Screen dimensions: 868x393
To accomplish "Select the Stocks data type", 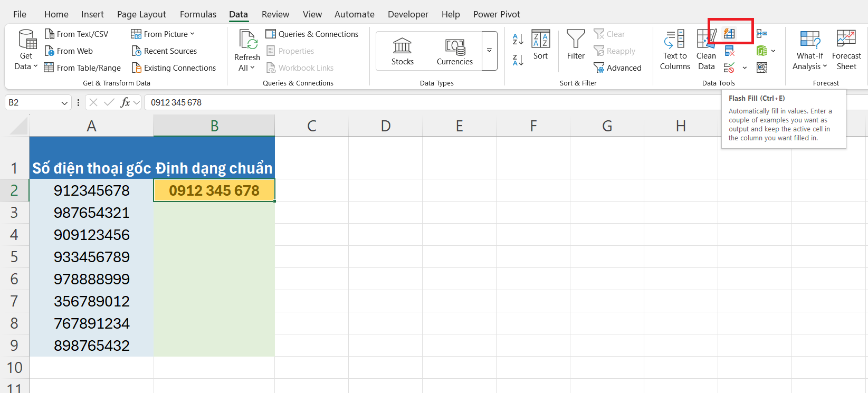I will click(x=402, y=51).
